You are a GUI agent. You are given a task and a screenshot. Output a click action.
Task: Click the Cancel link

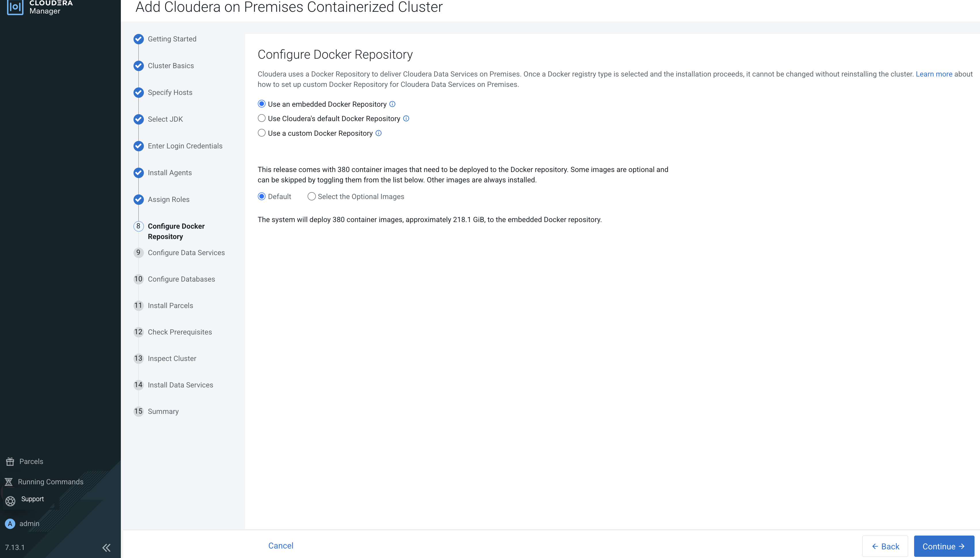click(x=281, y=545)
